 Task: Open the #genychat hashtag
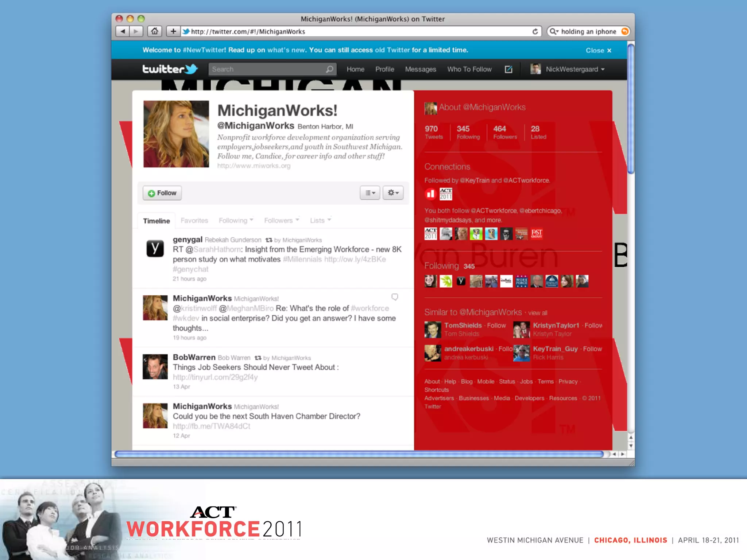click(190, 269)
